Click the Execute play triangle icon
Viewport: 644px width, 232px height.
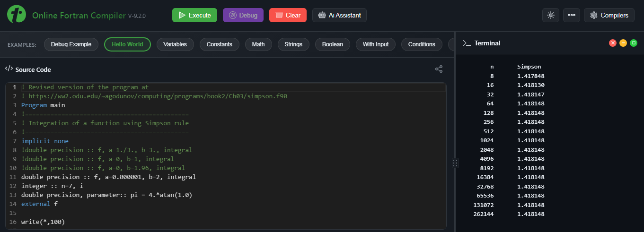[x=182, y=15]
